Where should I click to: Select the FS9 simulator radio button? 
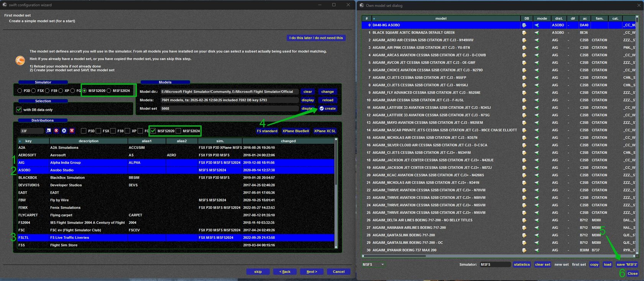tap(48, 91)
